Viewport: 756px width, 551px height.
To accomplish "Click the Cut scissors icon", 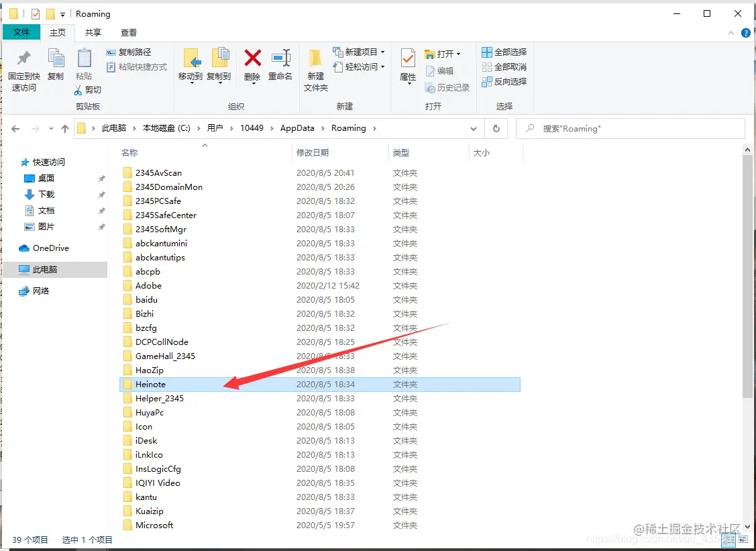I will point(78,90).
